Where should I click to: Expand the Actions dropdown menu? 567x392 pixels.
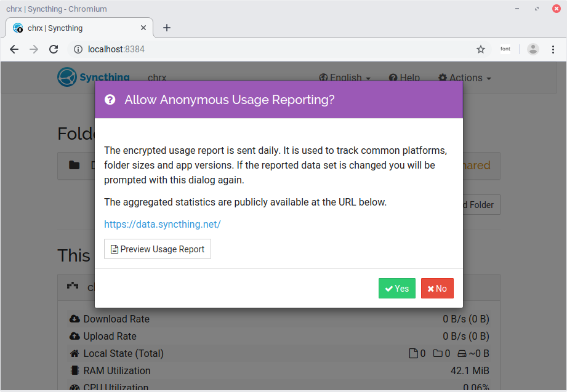click(464, 78)
